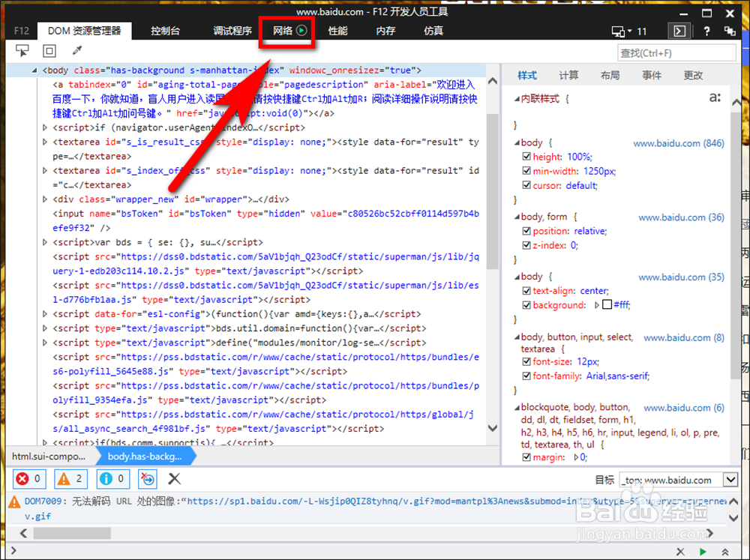
Task: Expand the div wrapper_new node
Action: [x=45, y=199]
